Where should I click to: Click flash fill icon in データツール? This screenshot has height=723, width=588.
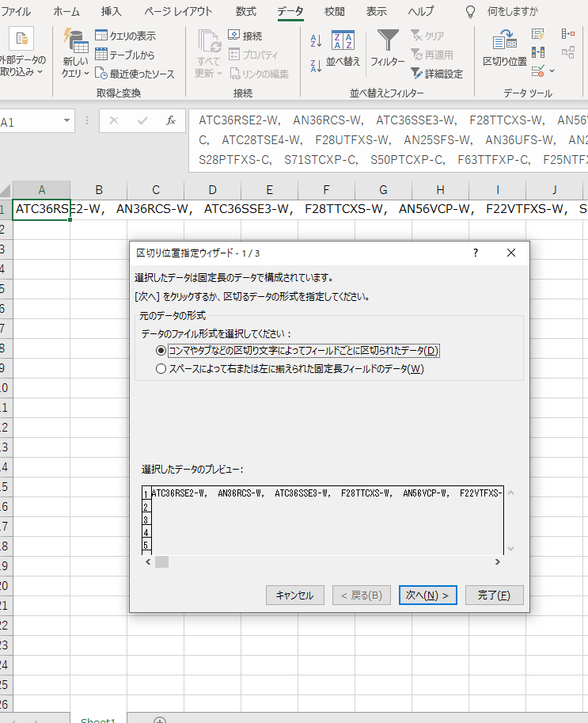[x=538, y=34]
